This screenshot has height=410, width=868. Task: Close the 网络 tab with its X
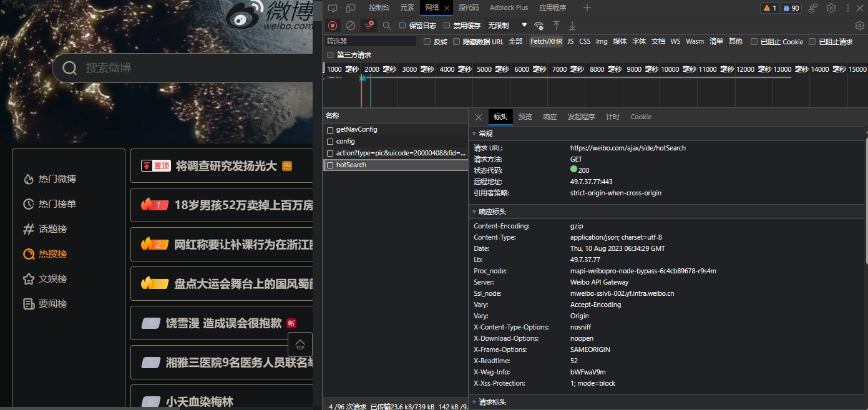click(447, 8)
